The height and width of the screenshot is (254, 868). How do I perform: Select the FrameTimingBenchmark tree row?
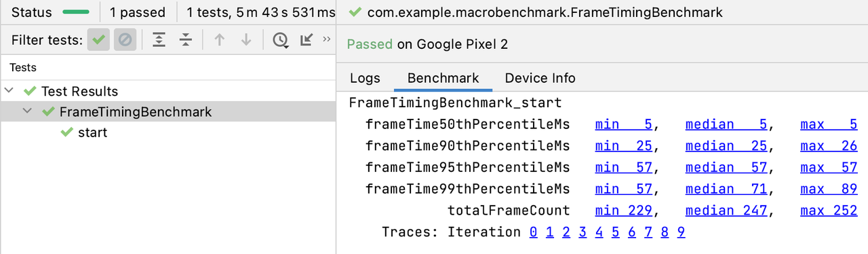coord(168,111)
